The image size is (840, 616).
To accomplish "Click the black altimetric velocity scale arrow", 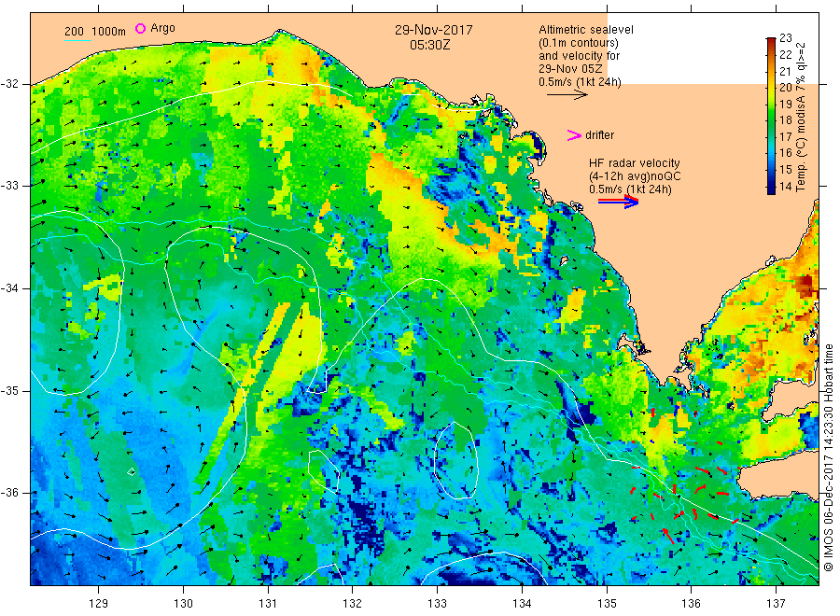I will (567, 95).
